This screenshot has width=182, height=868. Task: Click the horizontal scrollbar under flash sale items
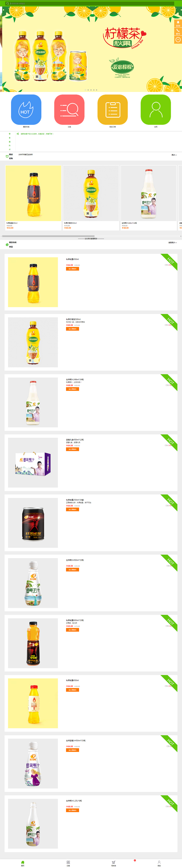pos(49,236)
